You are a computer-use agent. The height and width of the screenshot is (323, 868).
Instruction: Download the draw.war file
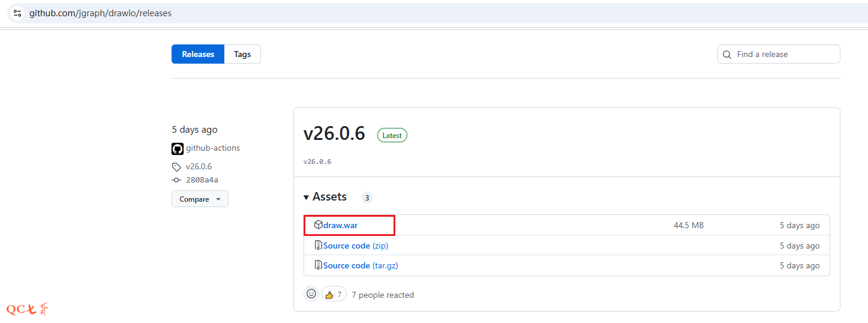pos(340,225)
